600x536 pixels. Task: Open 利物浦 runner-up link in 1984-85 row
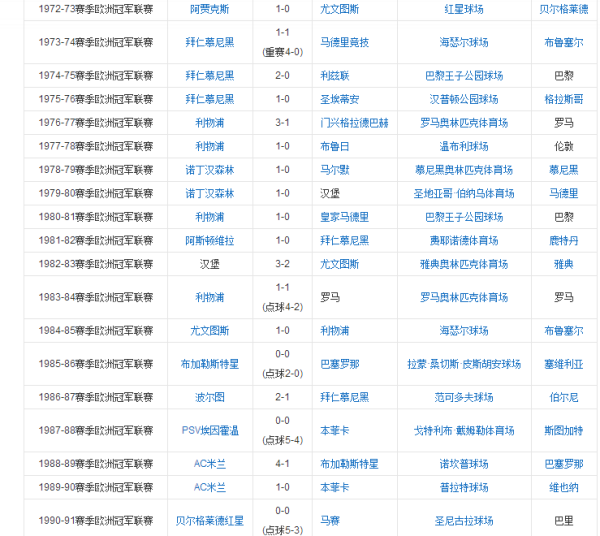pos(335,331)
